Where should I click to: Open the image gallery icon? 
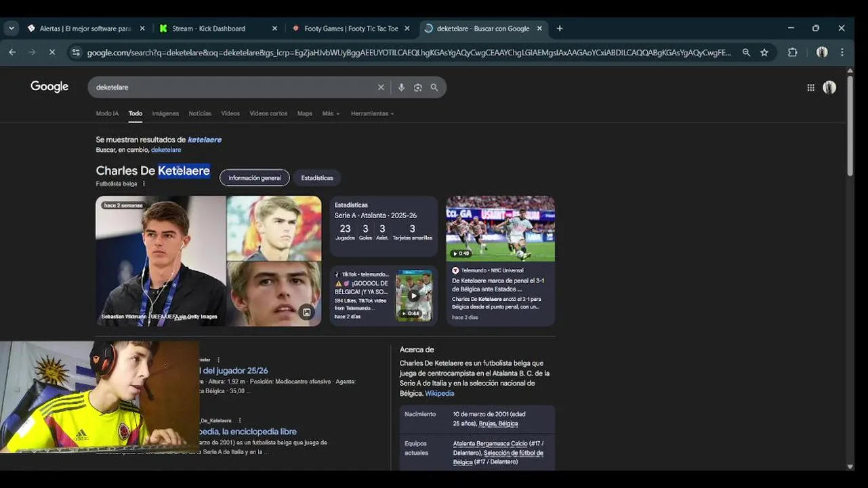tap(307, 312)
